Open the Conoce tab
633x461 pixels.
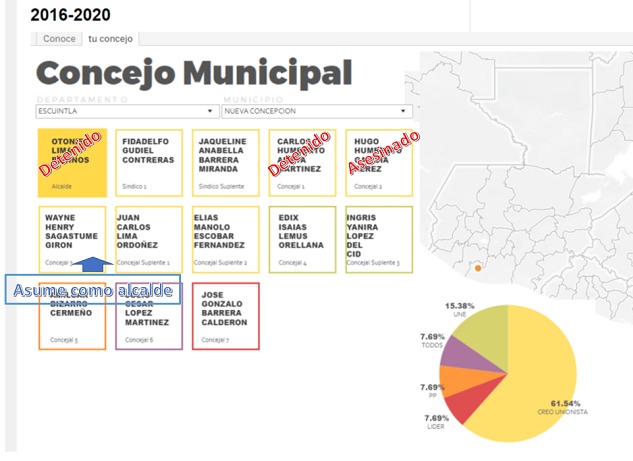point(59,39)
